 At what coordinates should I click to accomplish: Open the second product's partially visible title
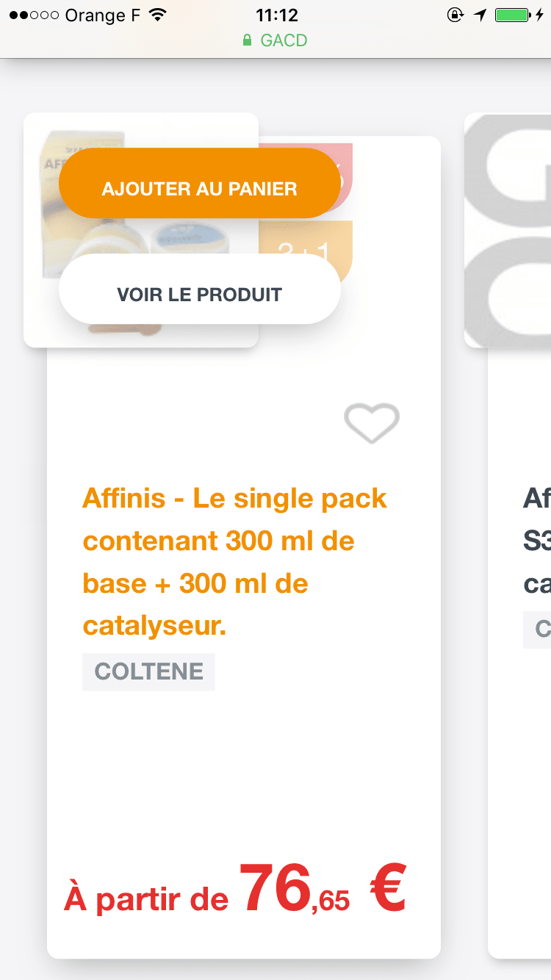point(536,541)
